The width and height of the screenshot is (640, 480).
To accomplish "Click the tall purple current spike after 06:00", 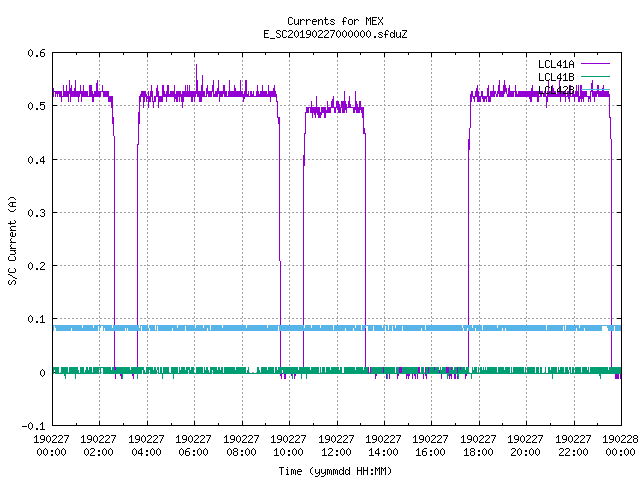I will point(196,78).
